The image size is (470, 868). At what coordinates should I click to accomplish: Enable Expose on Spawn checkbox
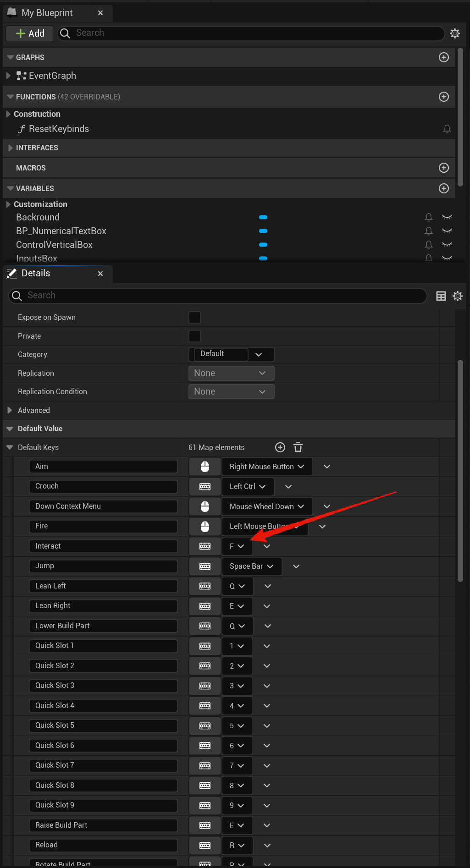click(194, 317)
